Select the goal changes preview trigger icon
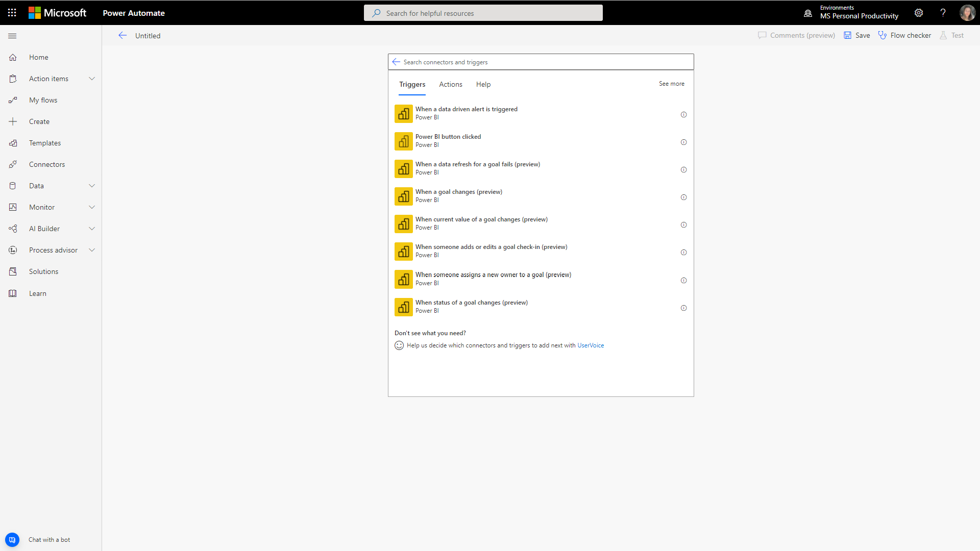This screenshot has height=551, width=980. [403, 196]
